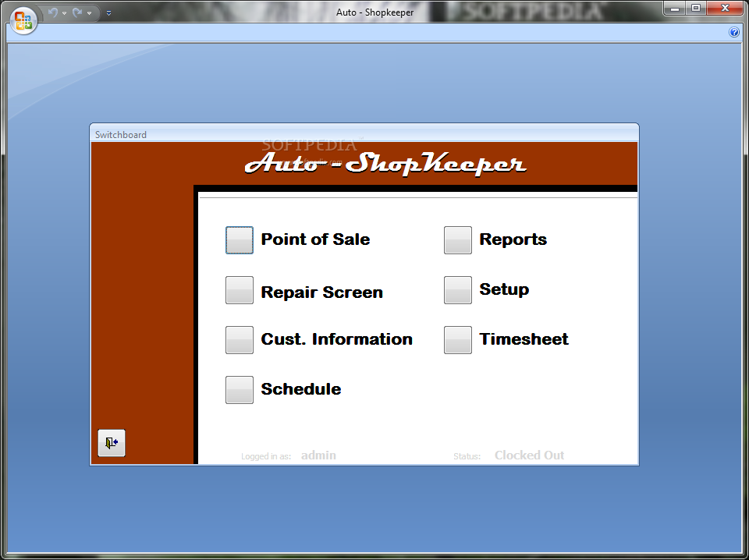Image resolution: width=749 pixels, height=560 pixels.
Task: Launch the Schedule button
Action: coord(240,389)
